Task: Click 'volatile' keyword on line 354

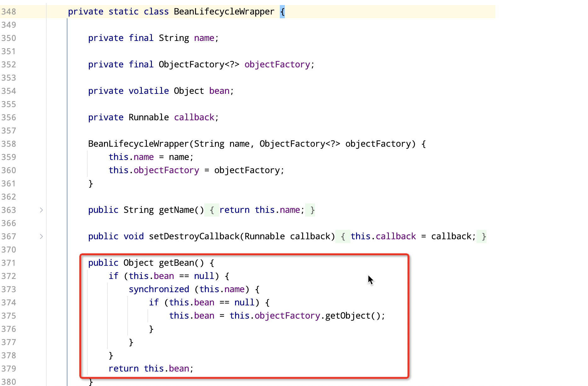Action: [149, 91]
